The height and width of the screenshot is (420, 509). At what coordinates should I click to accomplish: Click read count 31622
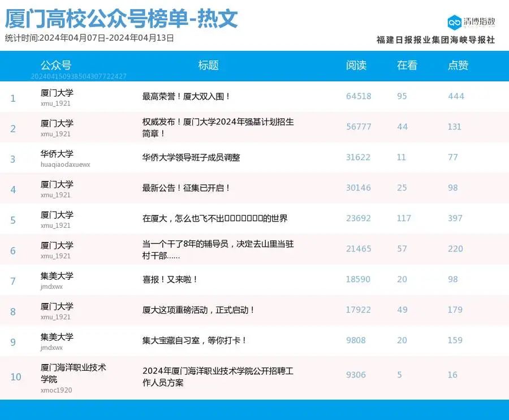tap(358, 157)
